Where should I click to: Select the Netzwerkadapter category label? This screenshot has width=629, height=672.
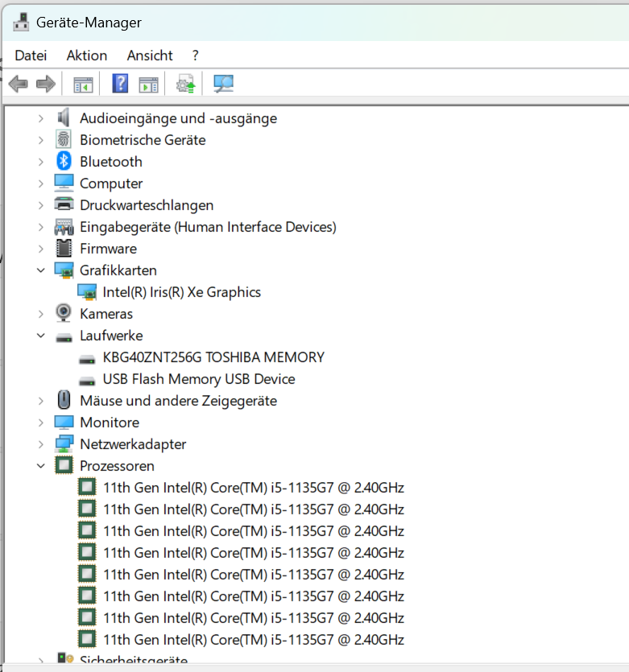click(133, 444)
